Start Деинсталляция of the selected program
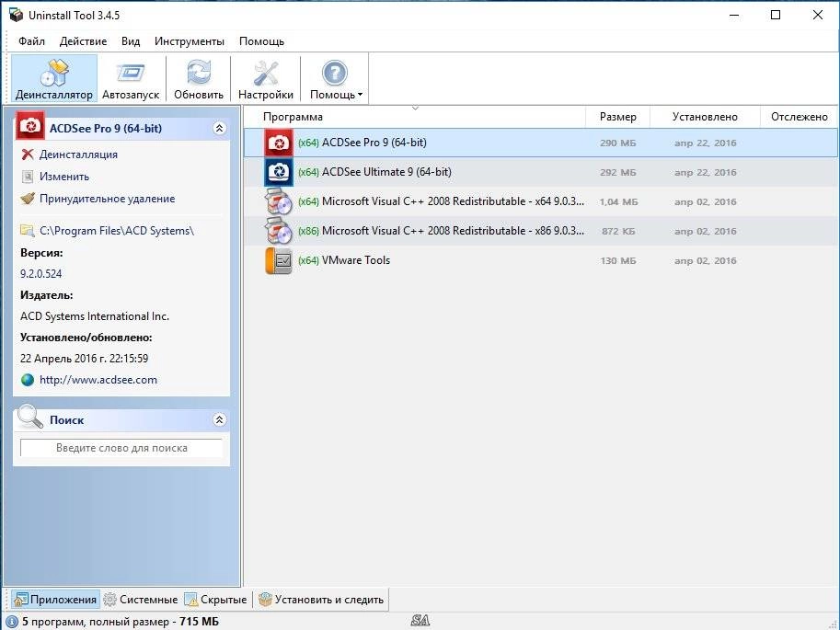This screenshot has height=630, width=840. coord(78,155)
